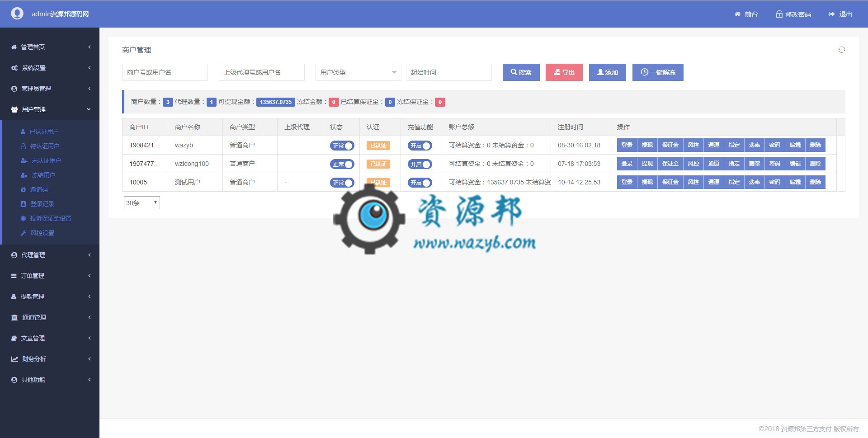
Task: Click the admin avatar icon in header
Action: [x=17, y=14]
